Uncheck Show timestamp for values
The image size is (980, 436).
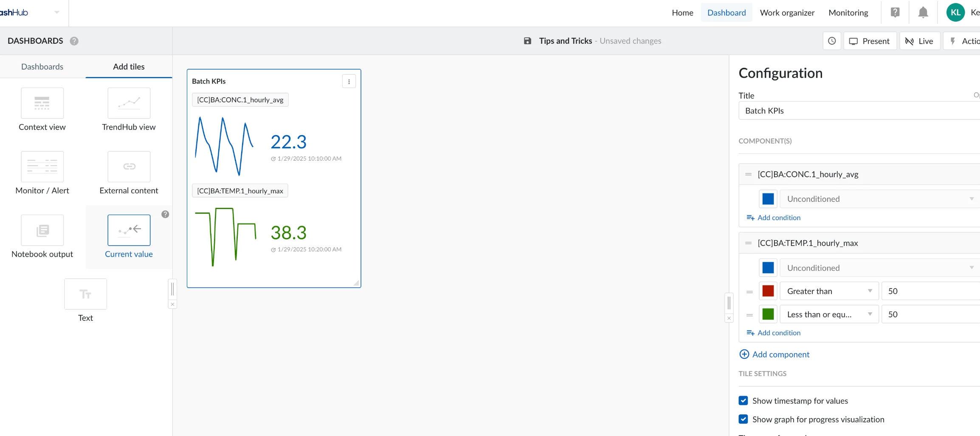tap(743, 400)
